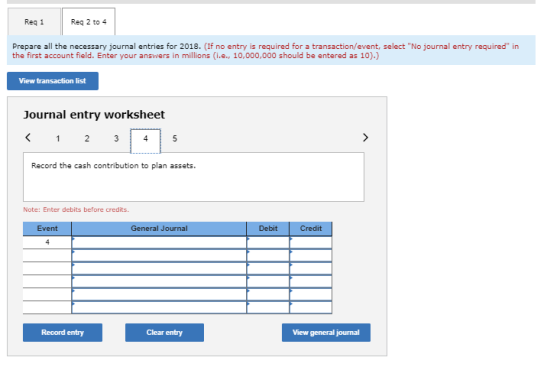The height and width of the screenshot is (380, 560).
Task: Click first row Debit amount field
Action: pos(268,242)
